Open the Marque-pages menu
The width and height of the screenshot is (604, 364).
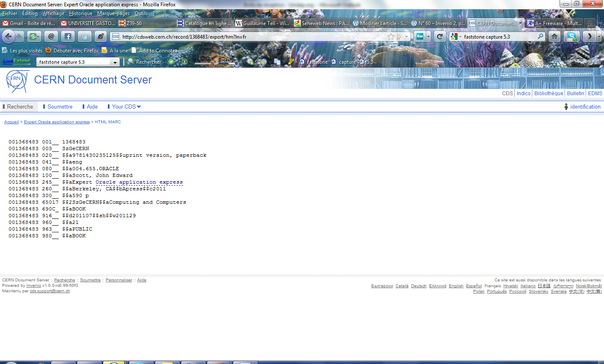[x=113, y=13]
